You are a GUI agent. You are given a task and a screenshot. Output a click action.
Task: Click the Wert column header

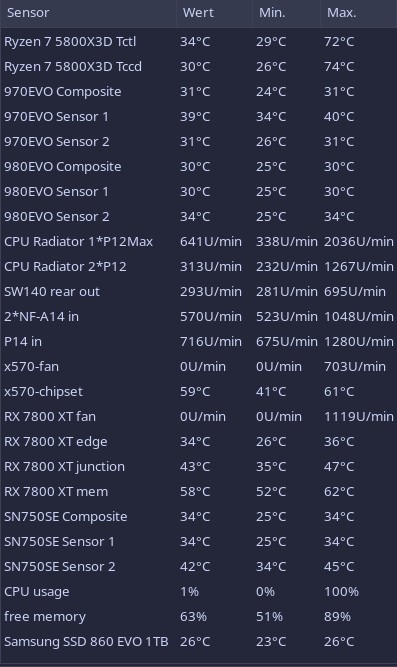(x=214, y=13)
